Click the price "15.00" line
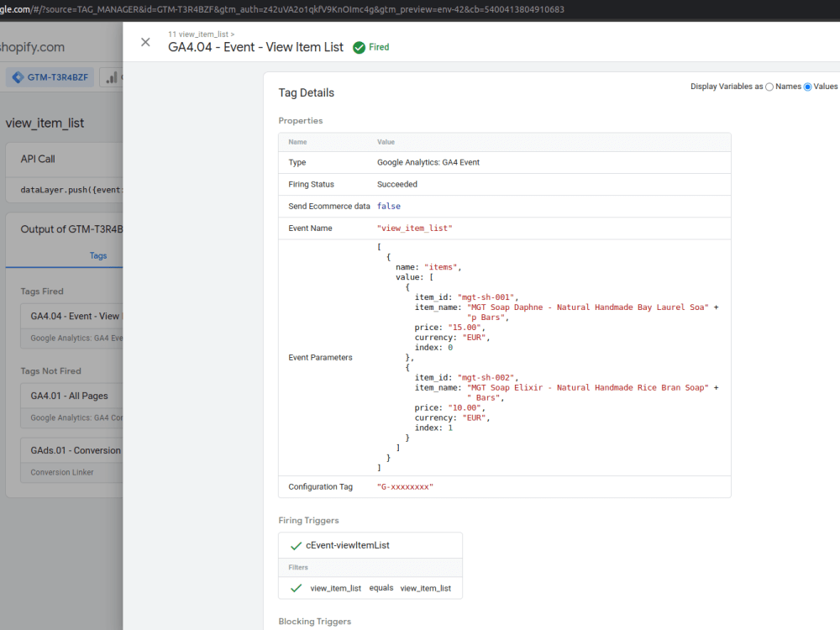The image size is (840, 630). click(x=449, y=328)
